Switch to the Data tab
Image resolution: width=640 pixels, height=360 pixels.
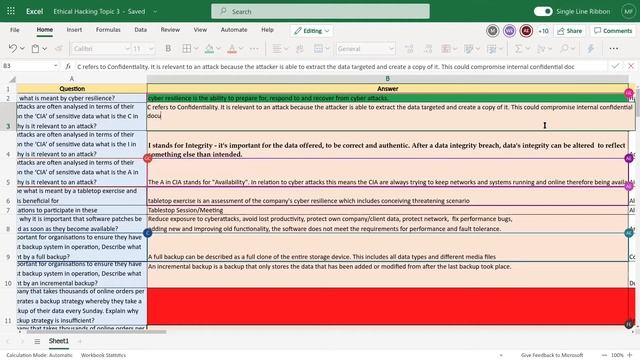tap(140, 30)
